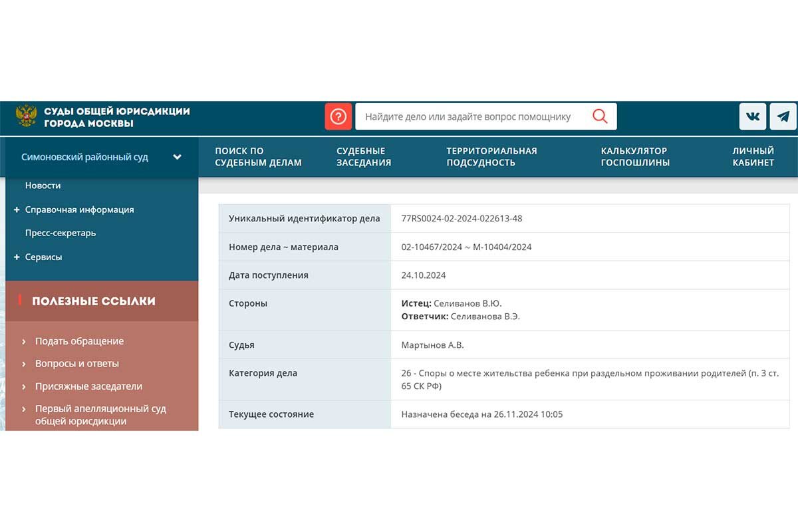
Task: Click defendant name Селиванова В.Э.
Action: (485, 317)
